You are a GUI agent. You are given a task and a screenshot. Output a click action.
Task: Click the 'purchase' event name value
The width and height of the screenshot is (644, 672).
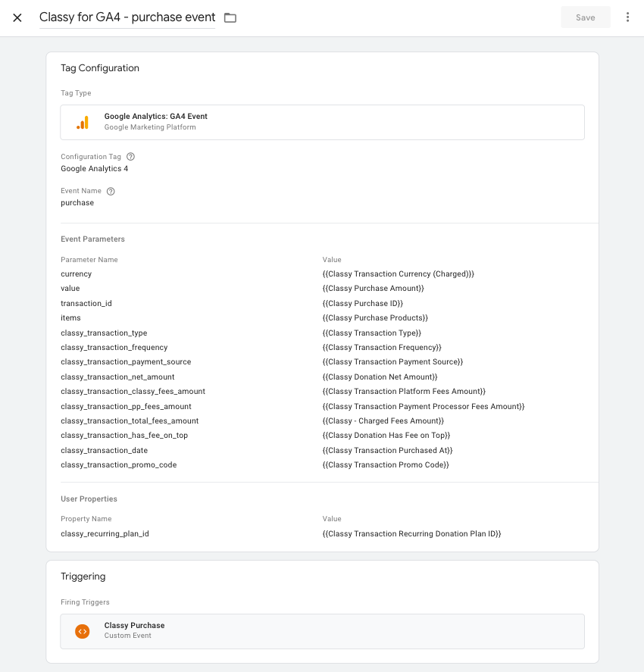pyautogui.click(x=77, y=203)
